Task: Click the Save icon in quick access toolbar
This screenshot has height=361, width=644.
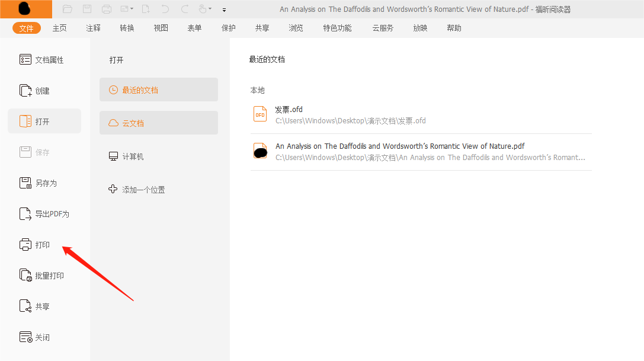Action: [x=87, y=8]
